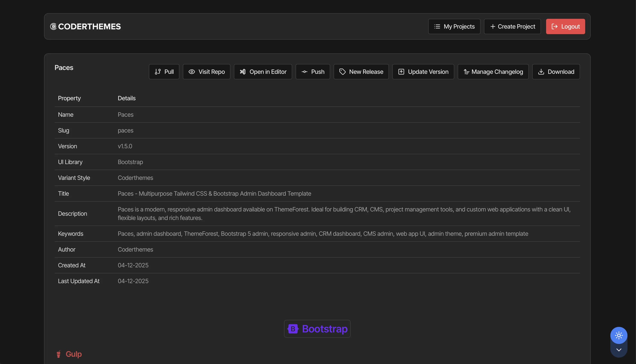
Task: Click the Name property label
Action: [x=66, y=115]
